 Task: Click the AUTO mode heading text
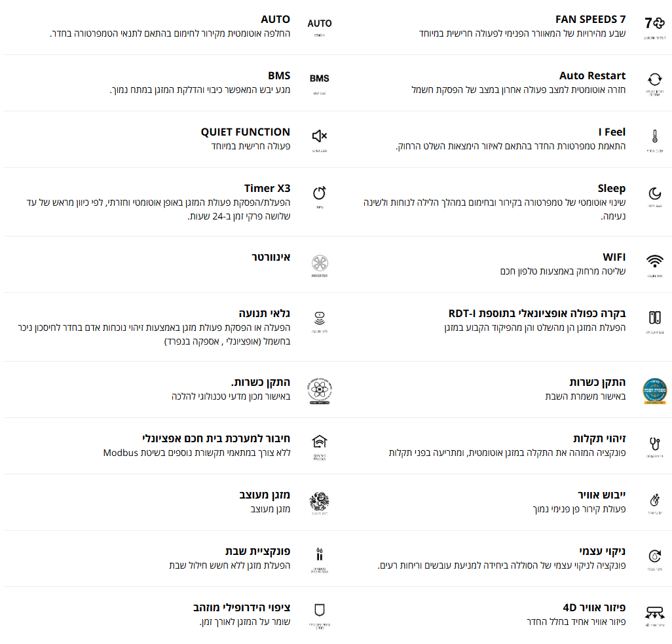pos(275,19)
